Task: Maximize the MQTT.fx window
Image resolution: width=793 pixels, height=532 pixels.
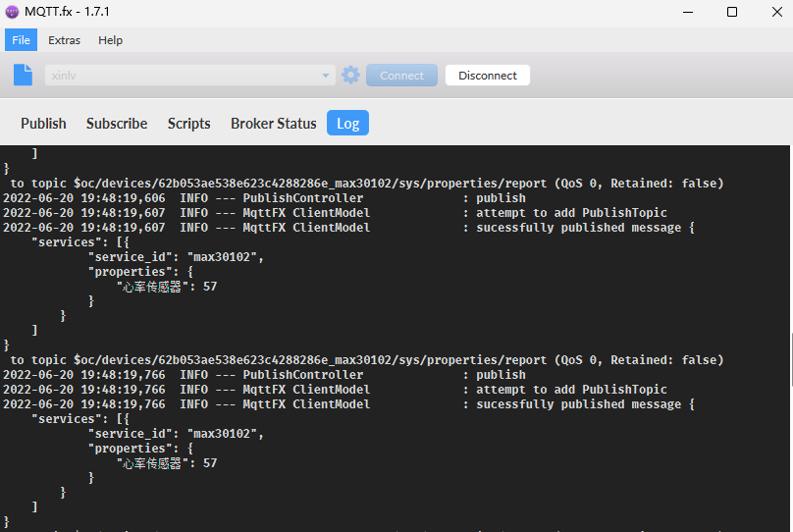Action: [731, 12]
